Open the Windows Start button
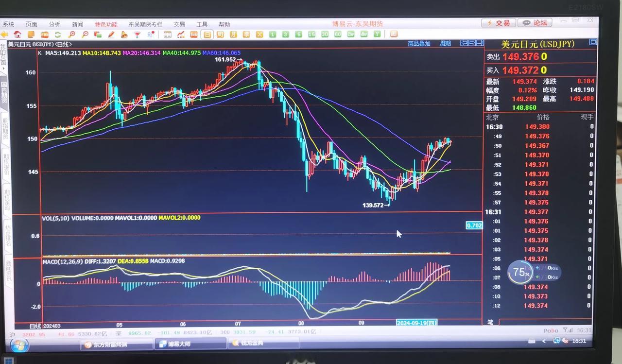This screenshot has width=622, height=364. coord(19,345)
